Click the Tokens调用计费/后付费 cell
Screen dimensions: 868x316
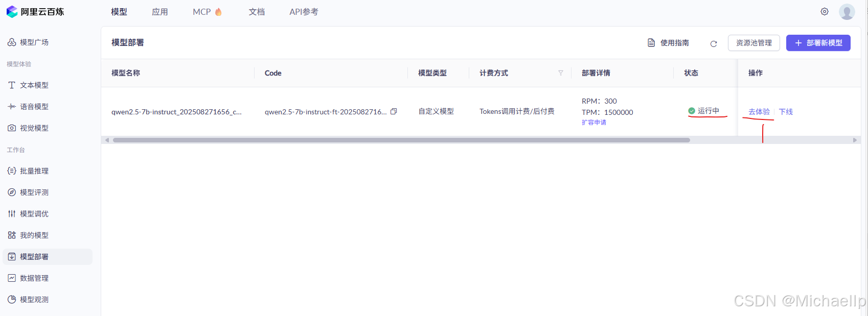coord(517,111)
